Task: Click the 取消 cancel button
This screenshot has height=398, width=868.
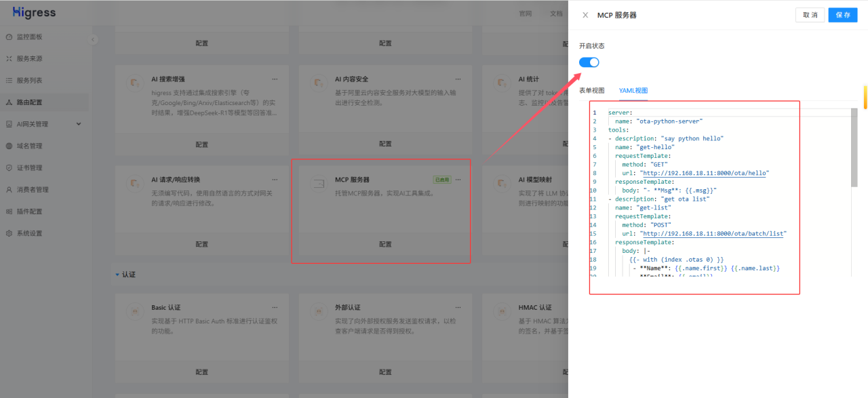Action: click(x=810, y=15)
